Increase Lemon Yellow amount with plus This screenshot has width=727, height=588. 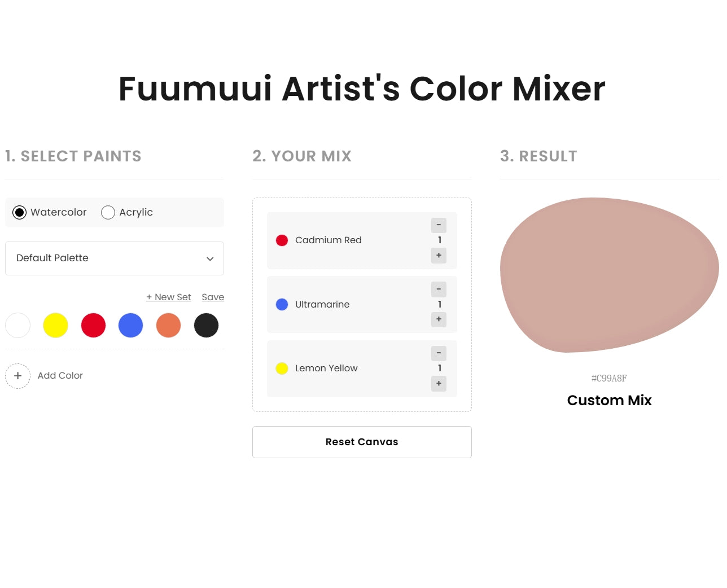(x=439, y=384)
